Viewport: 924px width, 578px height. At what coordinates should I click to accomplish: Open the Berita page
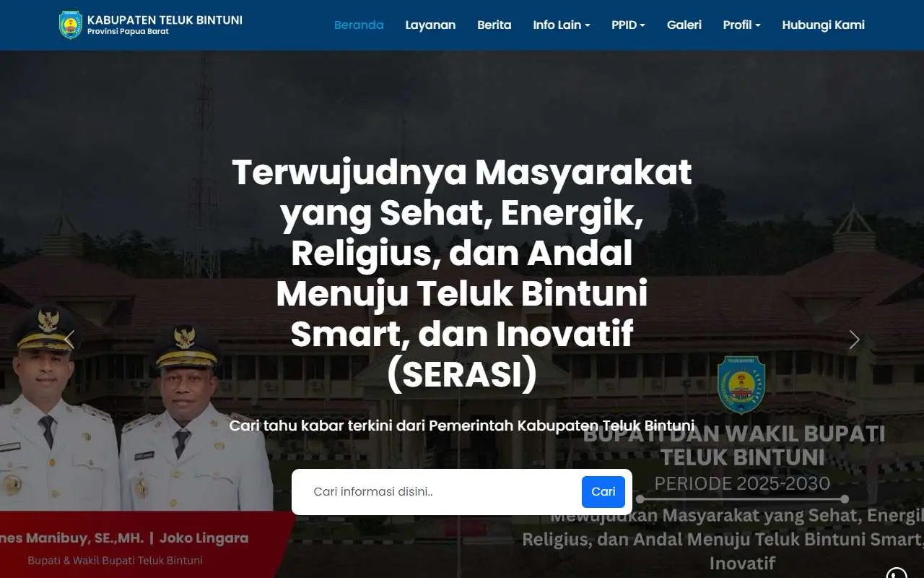494,25
